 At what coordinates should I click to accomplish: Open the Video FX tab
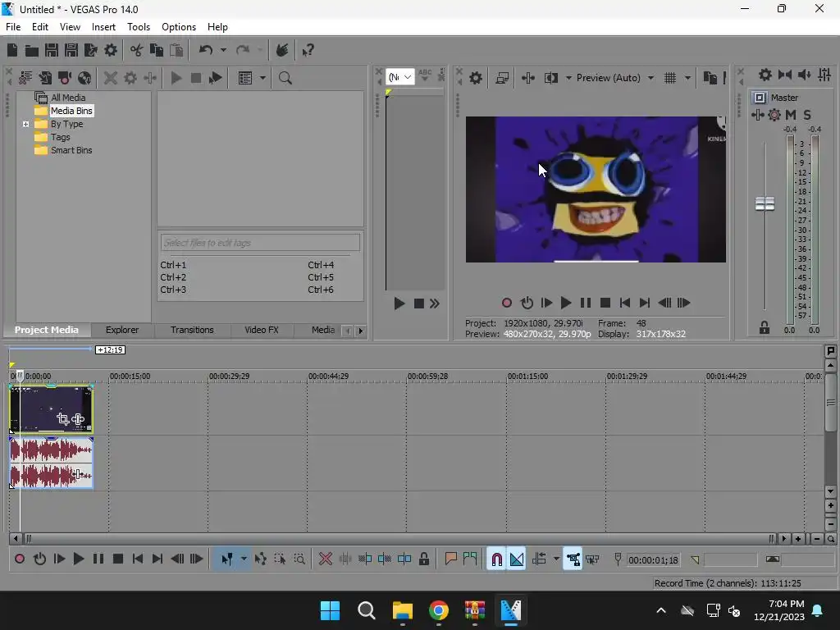[x=262, y=330]
